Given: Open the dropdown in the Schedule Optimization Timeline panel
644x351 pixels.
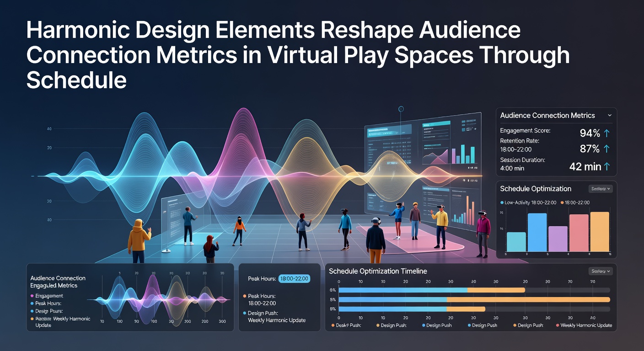Looking at the screenshot, I should [601, 271].
